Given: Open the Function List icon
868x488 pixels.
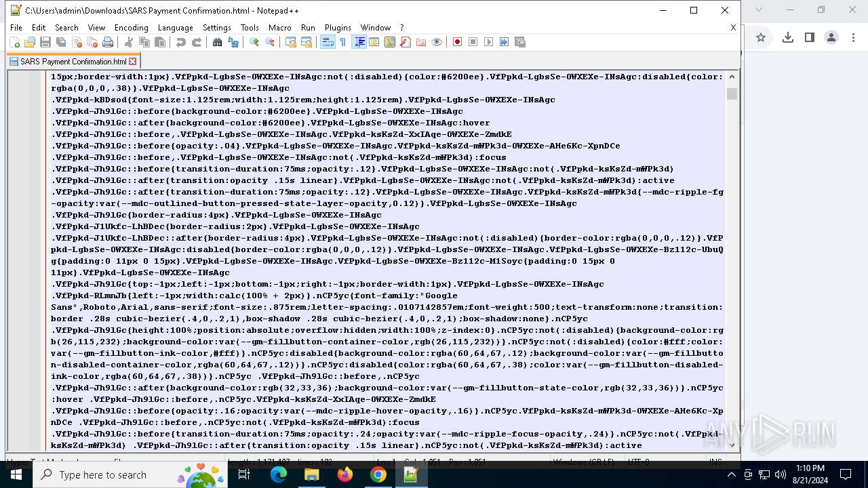Looking at the screenshot, I should point(406,42).
